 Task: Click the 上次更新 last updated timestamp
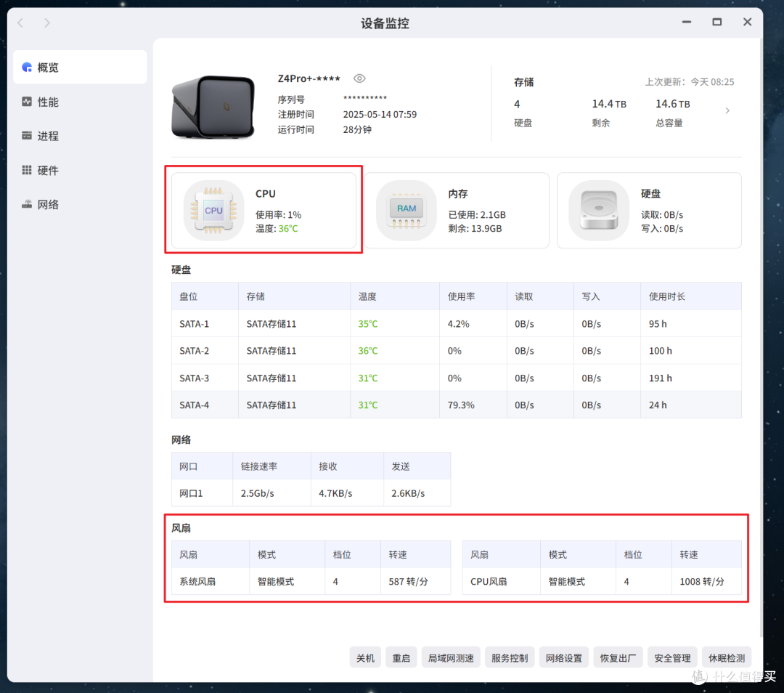coord(690,81)
